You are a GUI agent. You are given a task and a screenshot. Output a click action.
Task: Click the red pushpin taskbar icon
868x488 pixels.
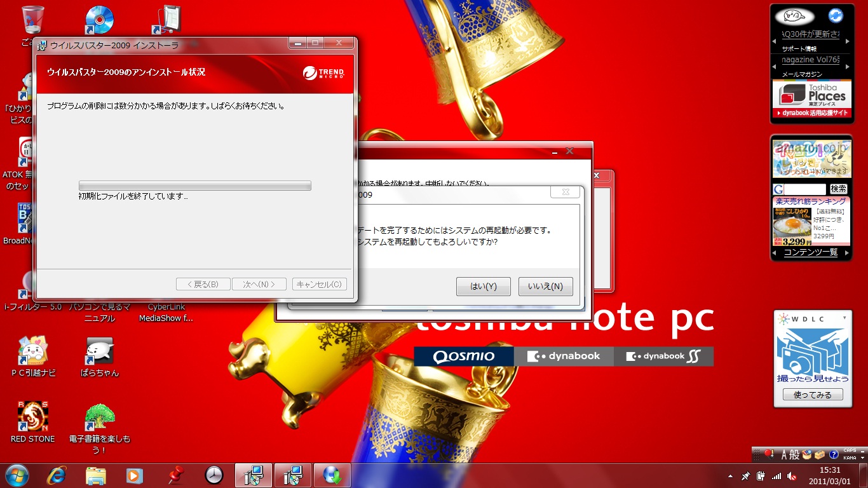175,475
